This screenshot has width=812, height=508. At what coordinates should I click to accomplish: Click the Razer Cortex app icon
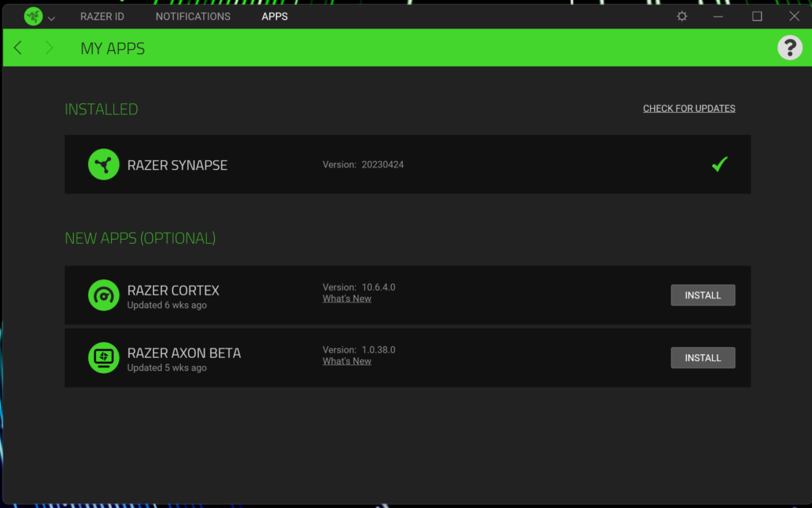pyautogui.click(x=104, y=295)
